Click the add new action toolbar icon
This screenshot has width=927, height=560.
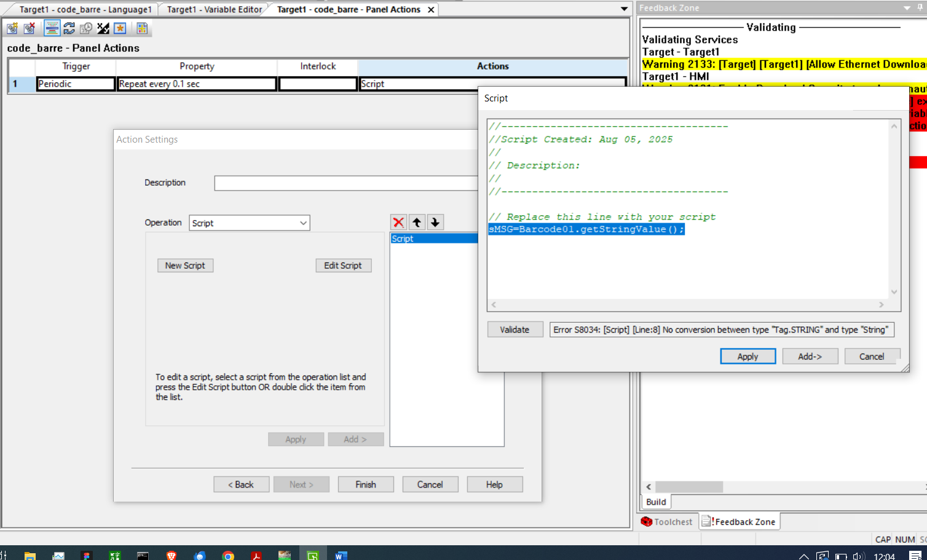point(12,28)
